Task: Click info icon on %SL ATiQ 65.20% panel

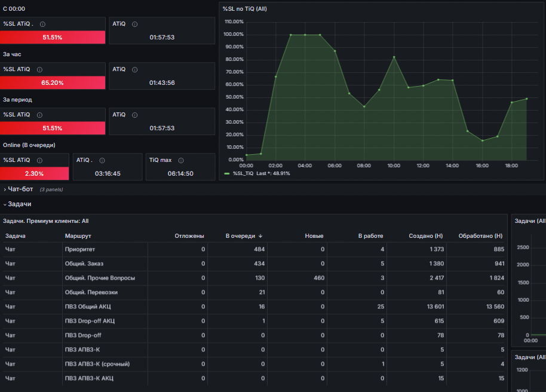Action: pos(39,70)
